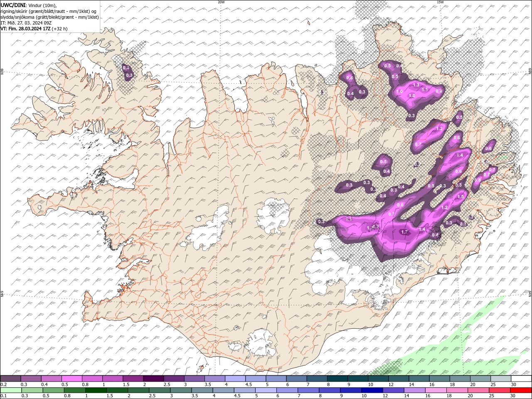
Task: Click the '25' label on the green rain scale
Action: point(493,396)
